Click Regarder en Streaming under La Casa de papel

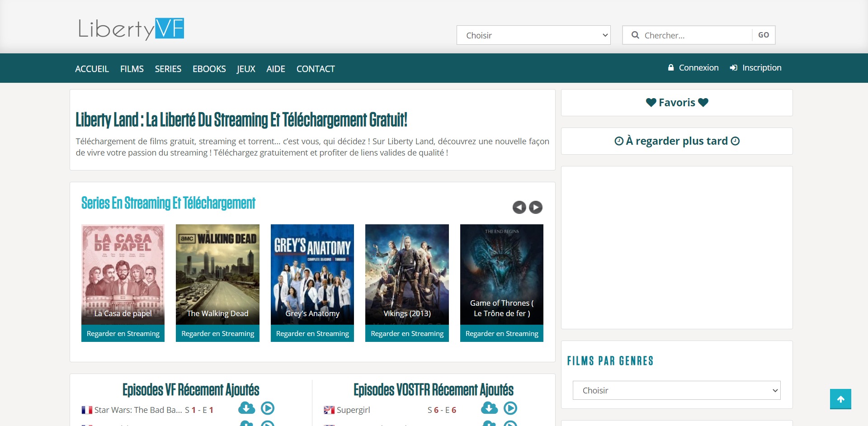tap(123, 333)
